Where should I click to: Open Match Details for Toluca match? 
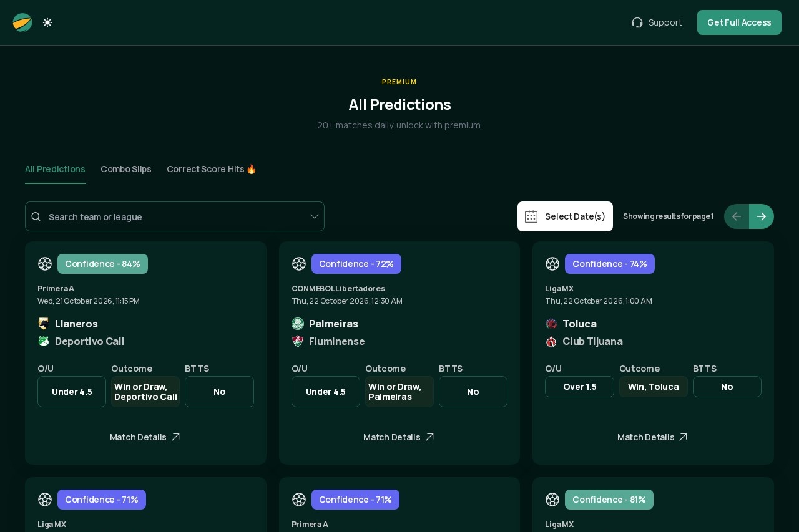(653, 437)
